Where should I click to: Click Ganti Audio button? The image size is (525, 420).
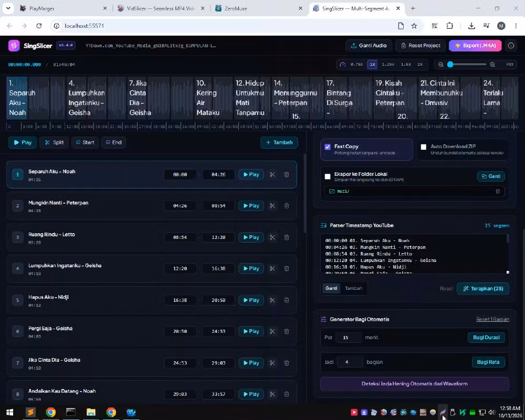[x=369, y=46]
